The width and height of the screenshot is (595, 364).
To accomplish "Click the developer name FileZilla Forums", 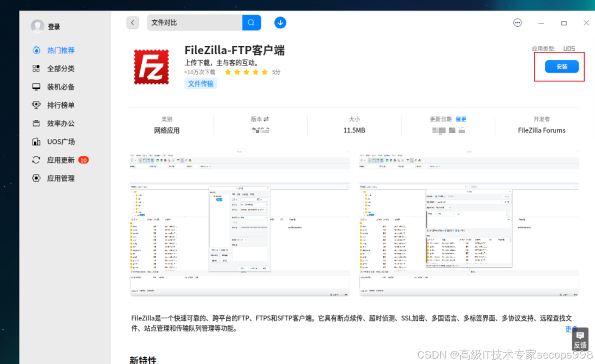I will pyautogui.click(x=542, y=130).
